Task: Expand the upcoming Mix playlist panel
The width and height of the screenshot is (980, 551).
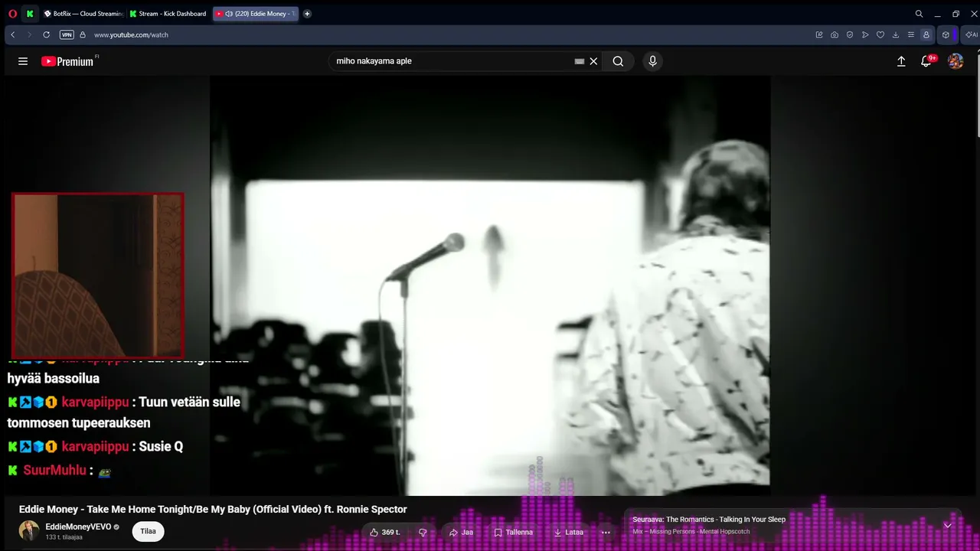Action: (x=947, y=526)
